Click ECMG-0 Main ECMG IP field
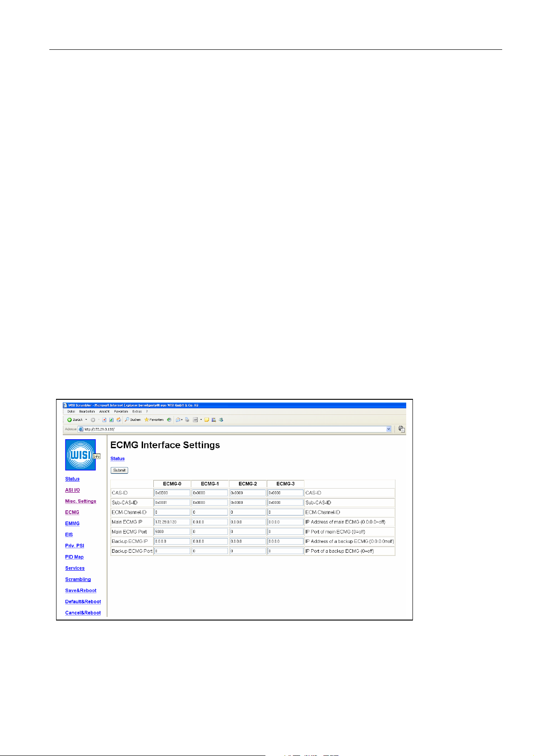 tap(172, 522)
